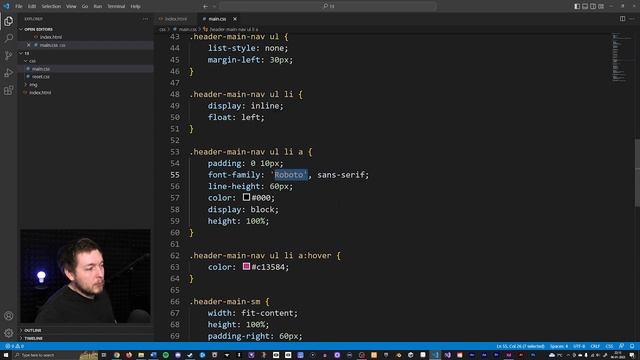The width and height of the screenshot is (640, 360).
Task: Click the editor vertical scrollbar thumb
Action: pyautogui.click(x=637, y=173)
